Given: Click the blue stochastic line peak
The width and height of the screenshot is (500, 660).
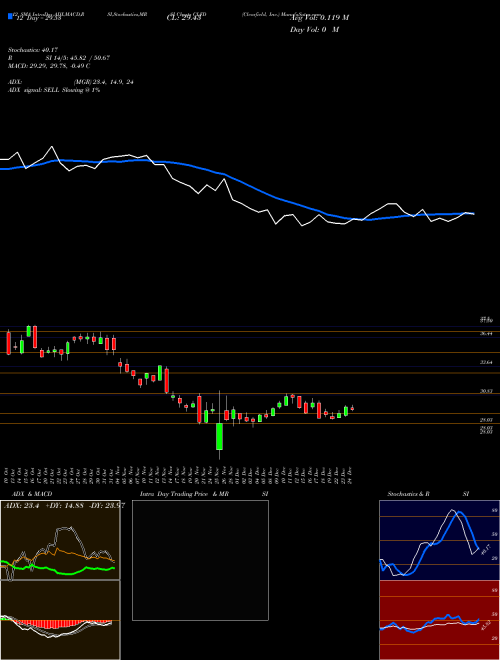Looking at the screenshot, I should coord(459,513).
